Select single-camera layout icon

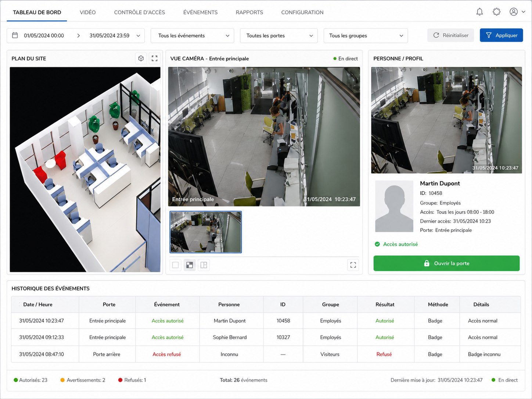(x=176, y=265)
